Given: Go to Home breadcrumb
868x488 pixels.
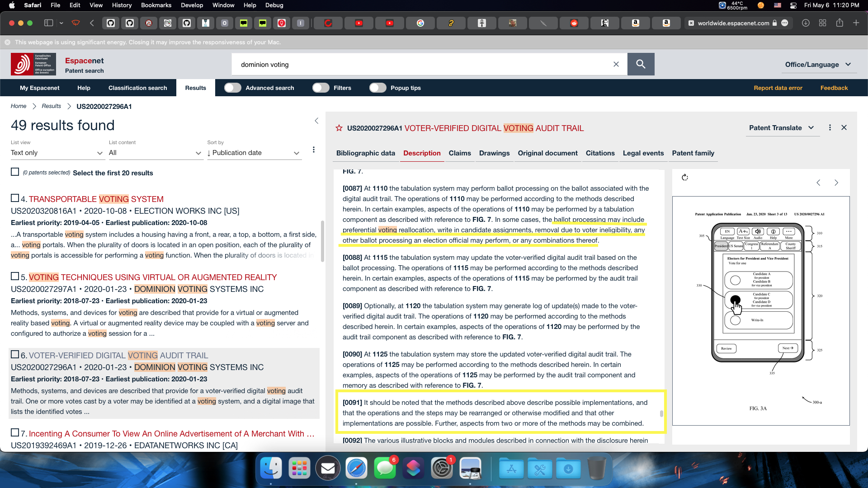Looking at the screenshot, I should 19,106.
